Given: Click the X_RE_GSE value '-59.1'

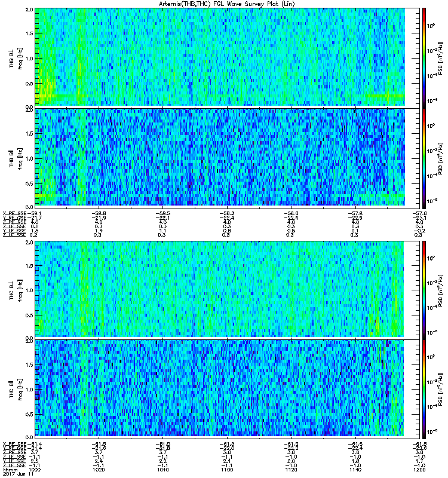Looking at the screenshot, I should coord(34,213).
